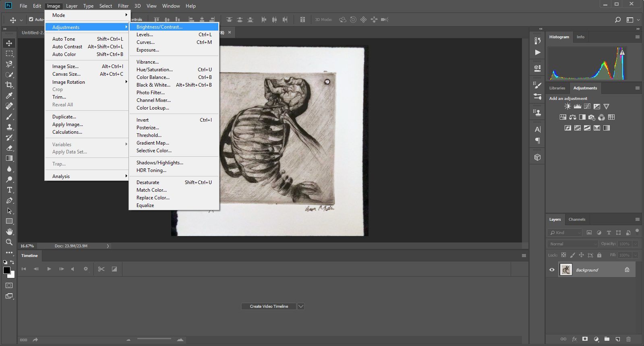Screen dimensions: 644x346
Task: Choose Hue/Saturation menu entry
Action: 174,70
